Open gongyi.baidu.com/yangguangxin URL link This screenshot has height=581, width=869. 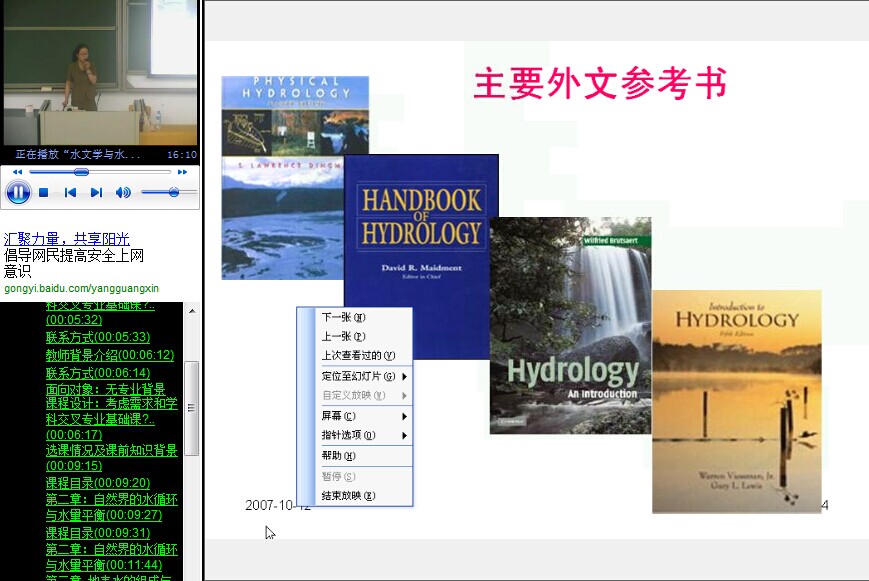click(81, 288)
